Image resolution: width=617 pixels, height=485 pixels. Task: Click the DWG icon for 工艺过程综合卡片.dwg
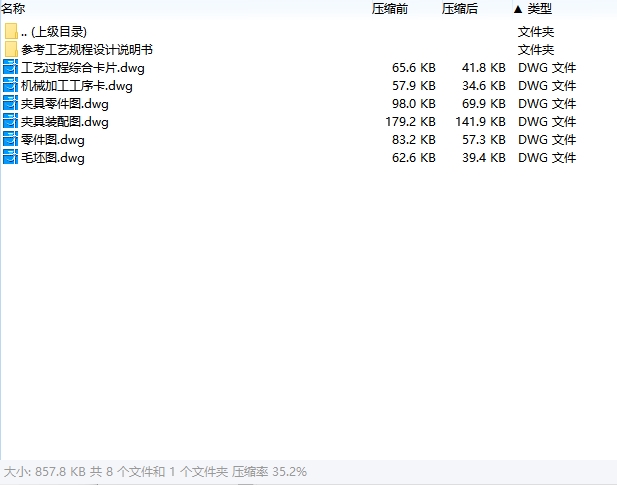click(x=11, y=68)
